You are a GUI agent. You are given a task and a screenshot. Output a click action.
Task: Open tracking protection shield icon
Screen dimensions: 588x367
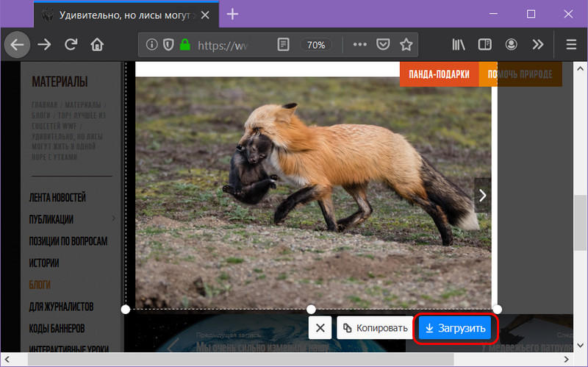tap(168, 45)
